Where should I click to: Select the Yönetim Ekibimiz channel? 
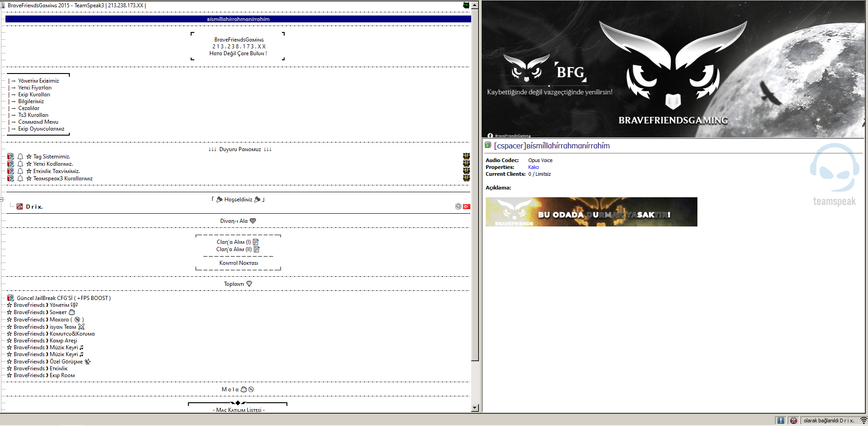coord(38,81)
